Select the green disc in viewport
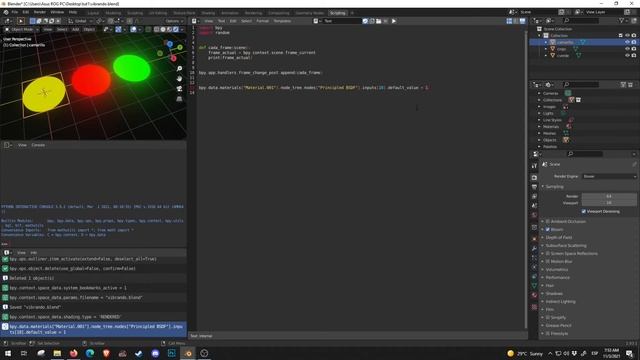640x360 pixels. point(131,68)
